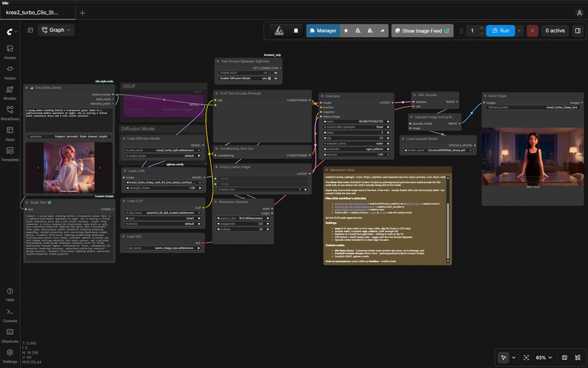Toggle link visibility icon
The image size is (588, 368).
[x=577, y=357]
